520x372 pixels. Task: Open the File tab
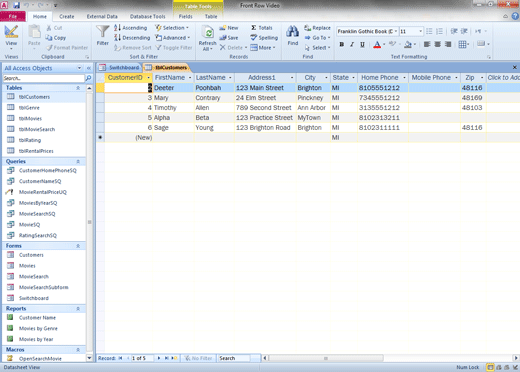(x=13, y=16)
